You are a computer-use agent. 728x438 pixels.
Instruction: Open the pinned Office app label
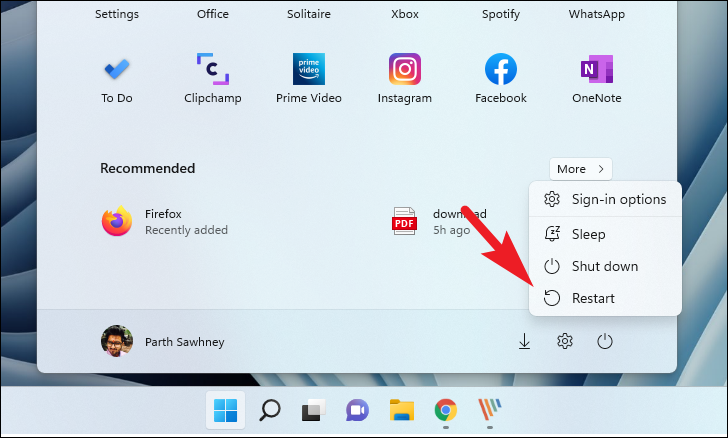pos(213,14)
